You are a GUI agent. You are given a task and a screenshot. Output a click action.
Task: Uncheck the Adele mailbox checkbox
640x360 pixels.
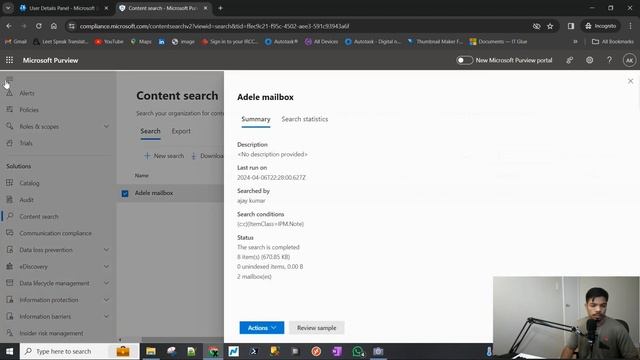point(125,193)
